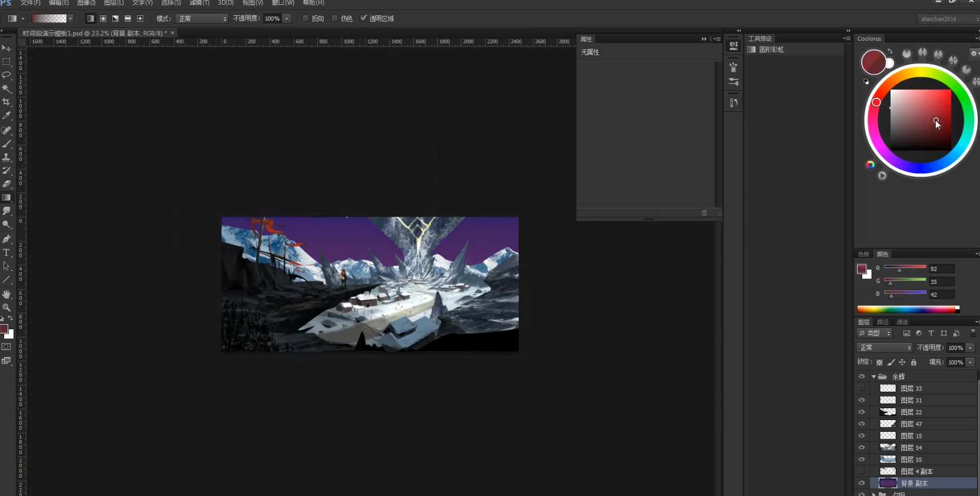Switch to the 通道 (Channels) tab
Image resolution: width=980 pixels, height=496 pixels.
coord(902,322)
